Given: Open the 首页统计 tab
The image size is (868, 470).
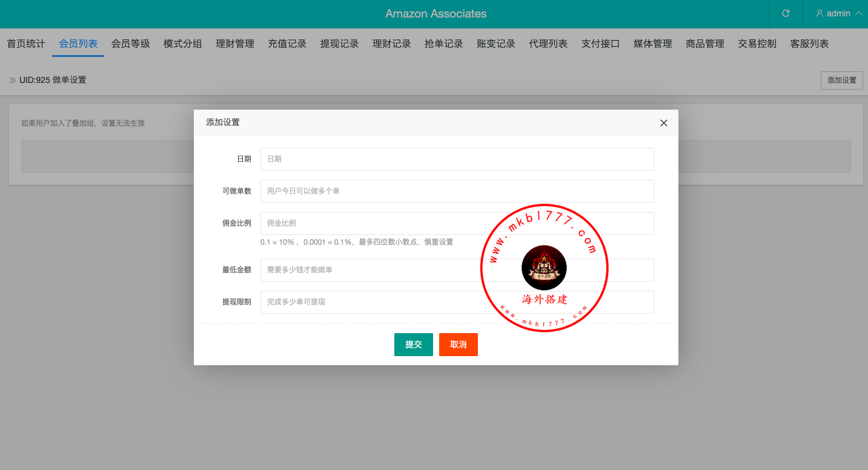Looking at the screenshot, I should click(26, 44).
